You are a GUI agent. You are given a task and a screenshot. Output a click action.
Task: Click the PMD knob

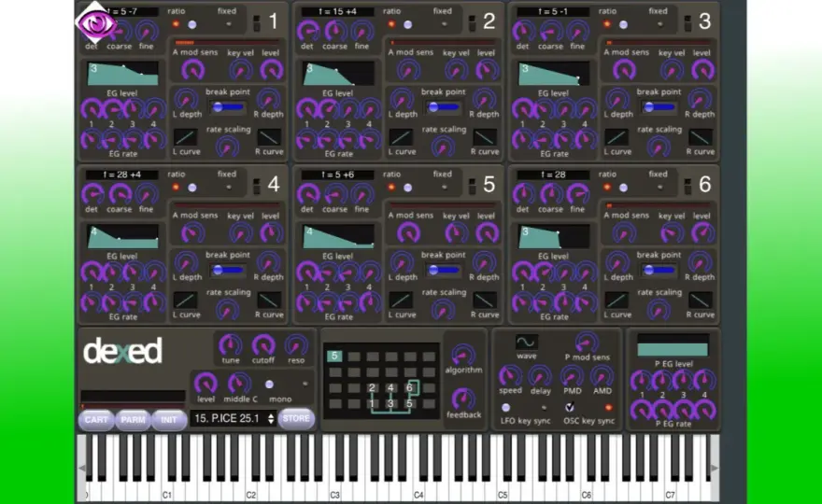point(572,375)
